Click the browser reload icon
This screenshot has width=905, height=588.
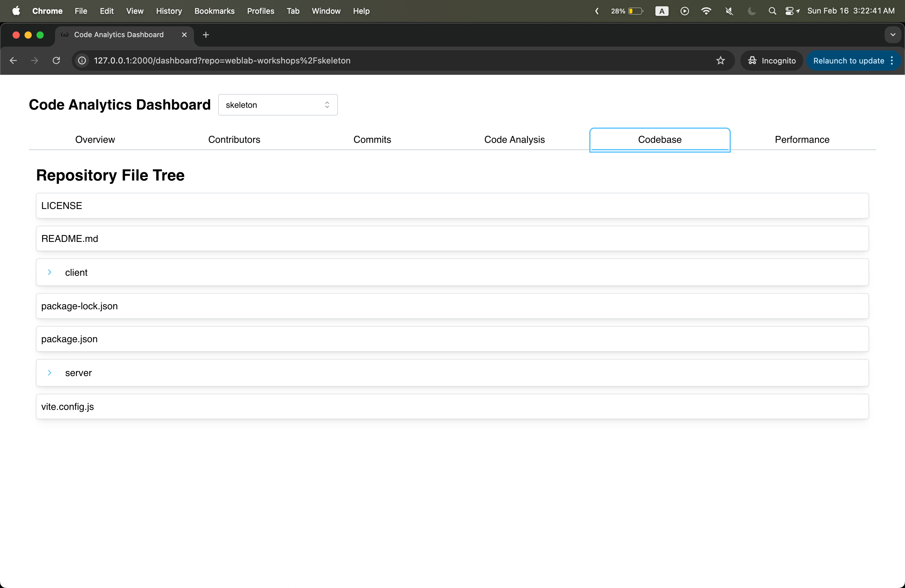(56, 60)
